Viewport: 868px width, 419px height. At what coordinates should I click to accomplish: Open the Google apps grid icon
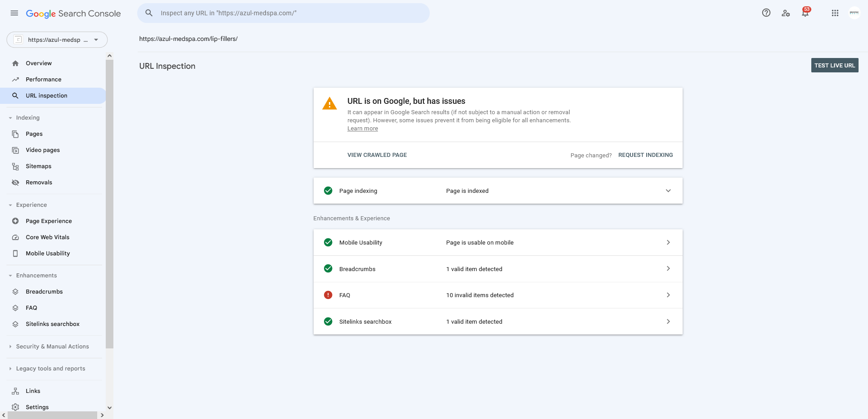coord(835,13)
